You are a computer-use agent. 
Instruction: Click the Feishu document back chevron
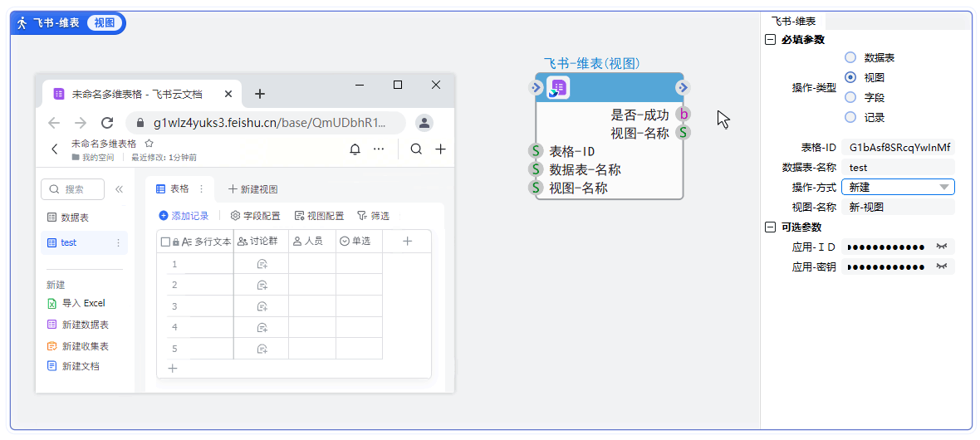(x=54, y=149)
